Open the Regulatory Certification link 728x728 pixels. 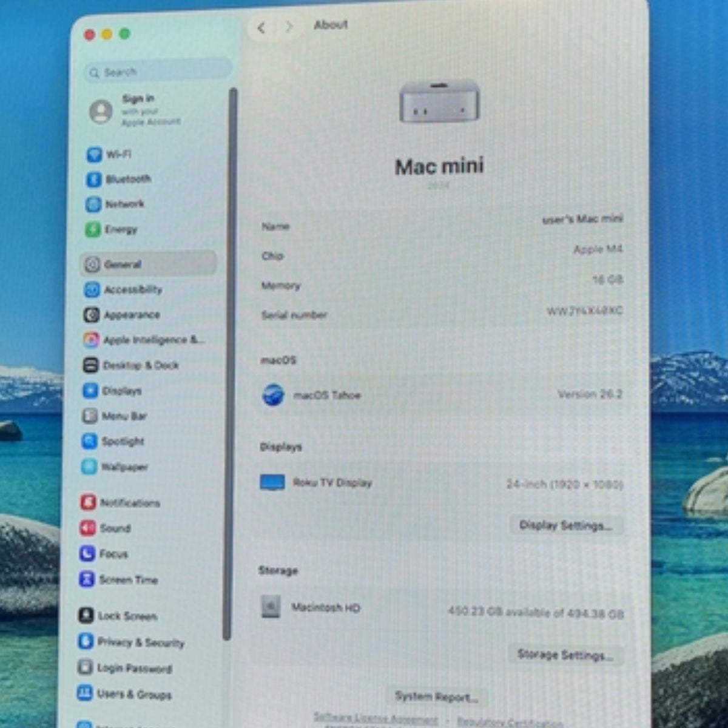510,722
